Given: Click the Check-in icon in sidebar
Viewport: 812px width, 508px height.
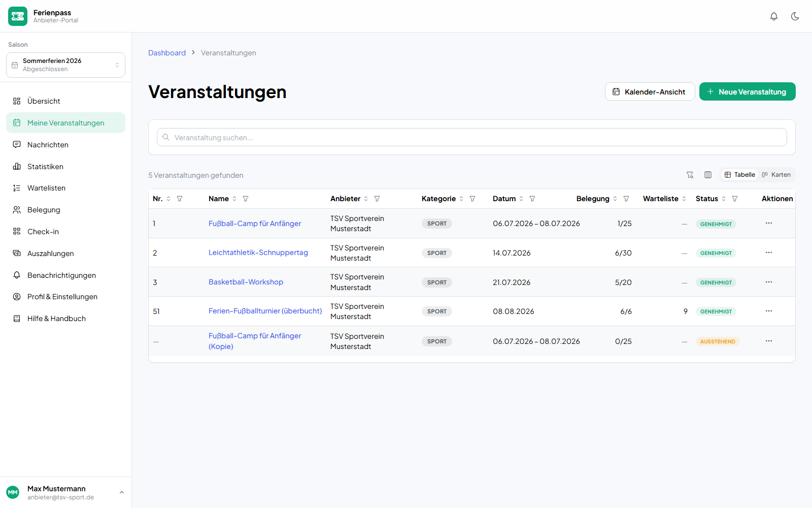Looking at the screenshot, I should [x=17, y=232].
